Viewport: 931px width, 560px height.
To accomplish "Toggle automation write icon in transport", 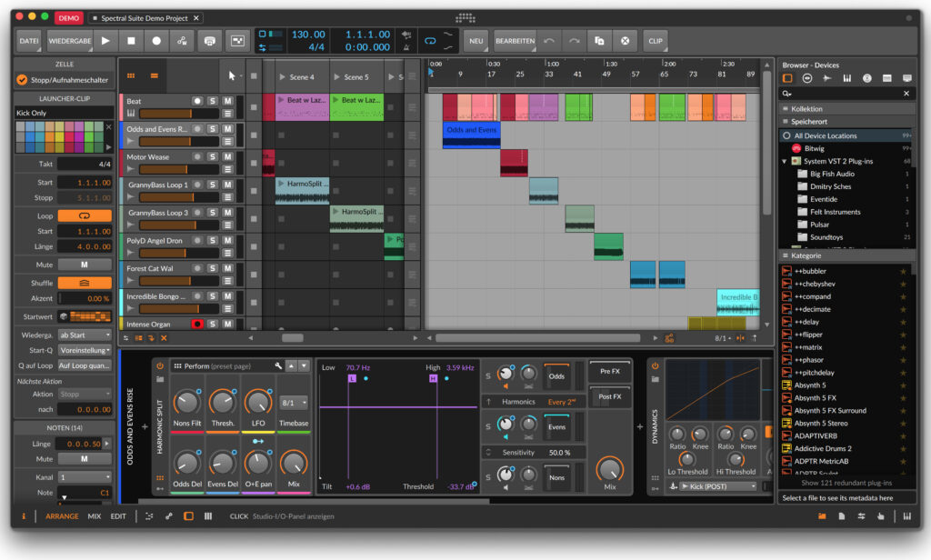I will coord(182,41).
